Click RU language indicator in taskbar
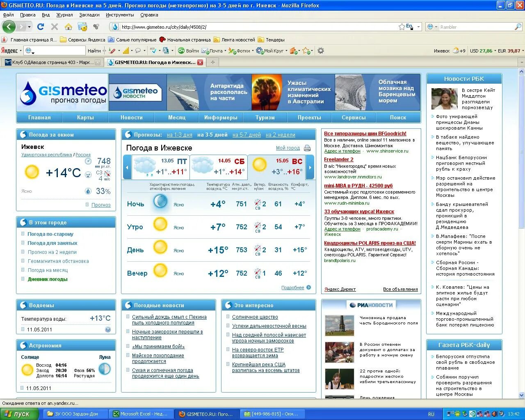Viewport: 525px width, 420px height. pos(431,414)
